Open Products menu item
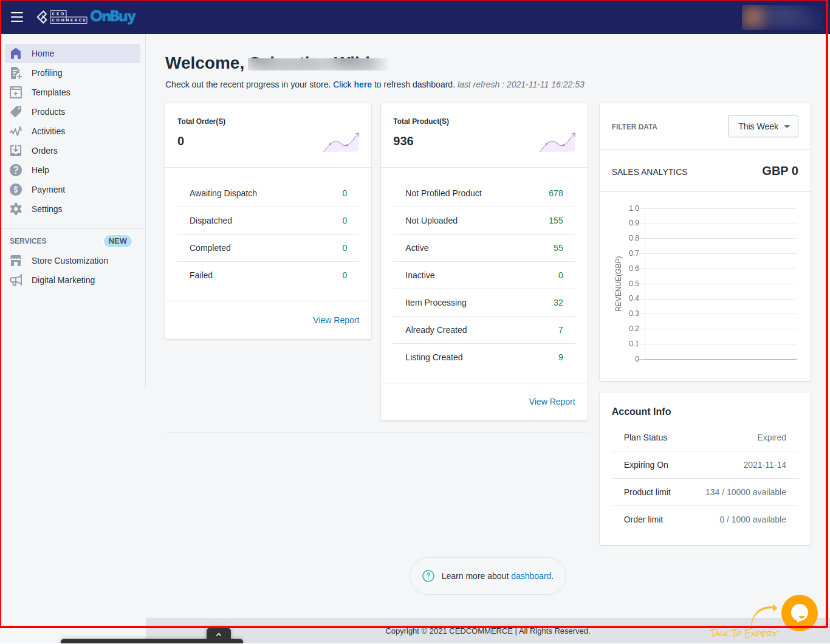 (73, 112)
